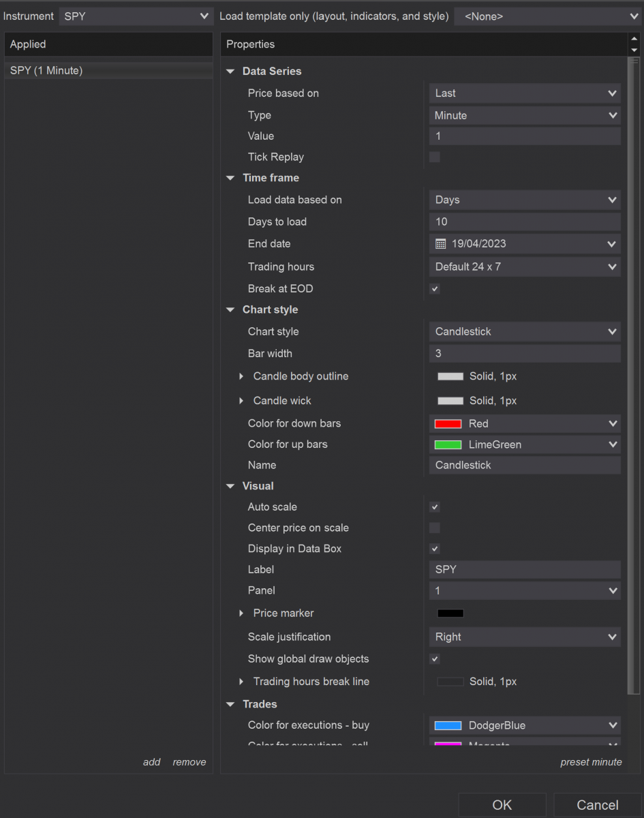The height and width of the screenshot is (818, 644).
Task: Click the Candle wick color swatch
Action: pyautogui.click(x=450, y=401)
